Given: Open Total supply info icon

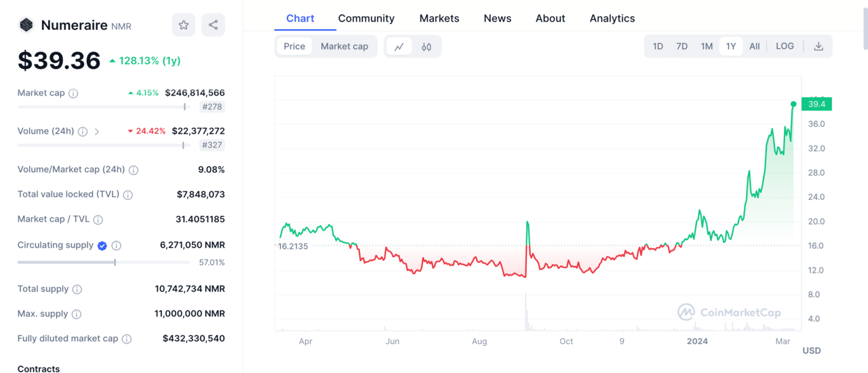Looking at the screenshot, I should tap(77, 290).
